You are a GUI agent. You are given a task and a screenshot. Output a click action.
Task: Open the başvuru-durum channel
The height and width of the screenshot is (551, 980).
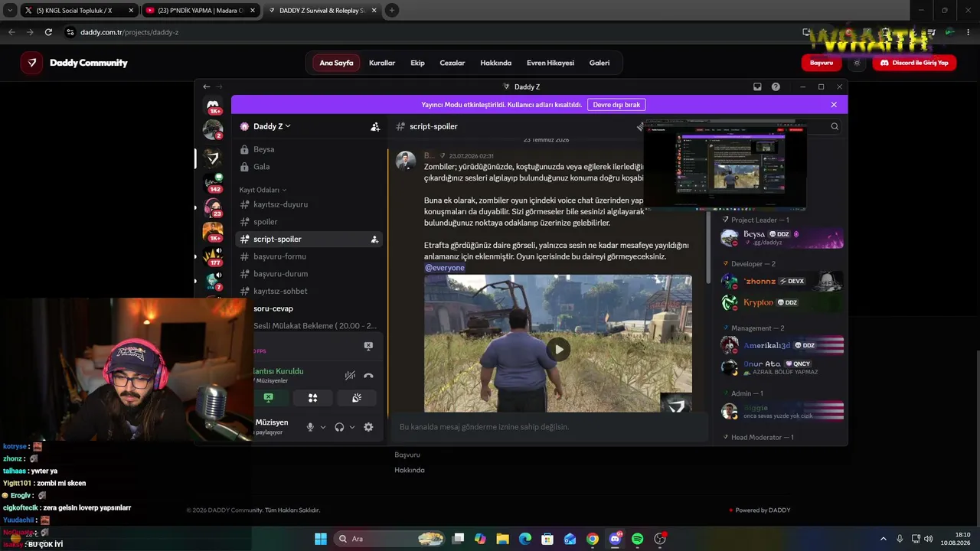[309, 274]
